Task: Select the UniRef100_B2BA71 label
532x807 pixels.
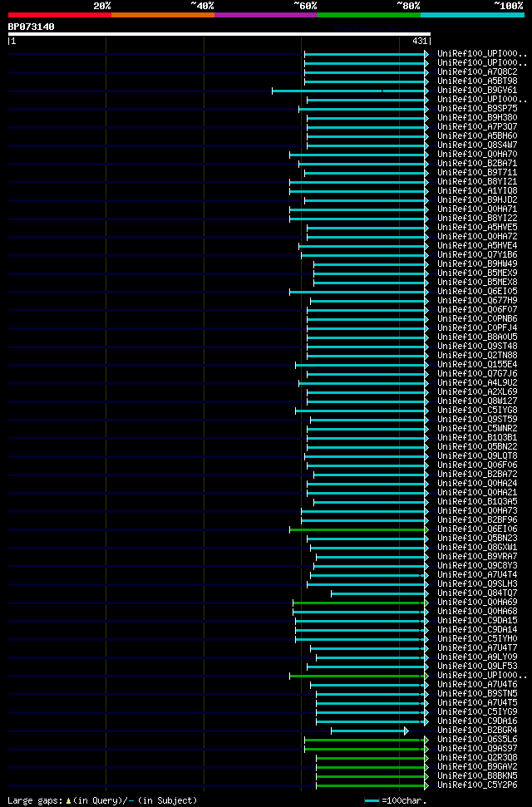Action: [x=477, y=164]
